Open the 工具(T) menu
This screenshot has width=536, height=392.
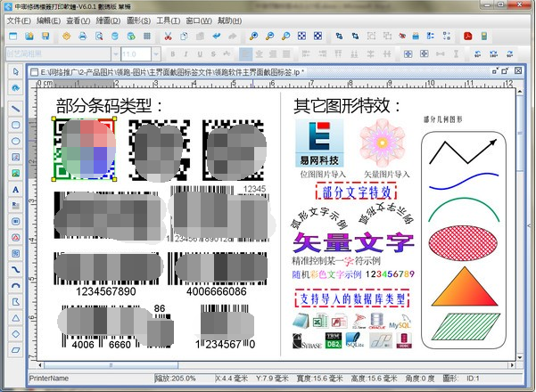[168, 20]
